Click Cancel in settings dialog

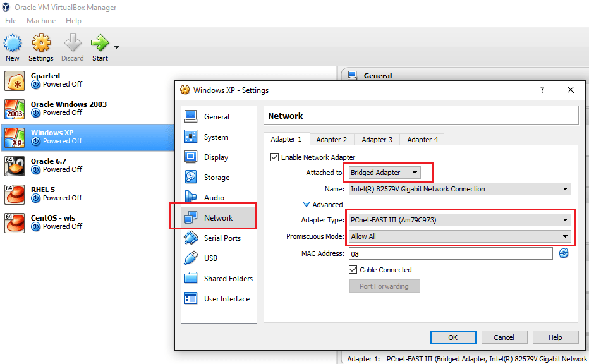[504, 337]
